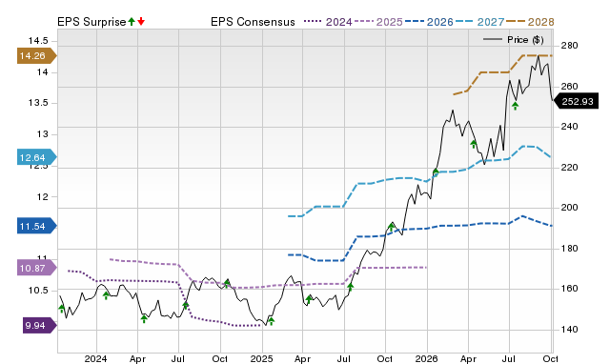This screenshot has width=610, height=364.
Task: Click the surprise arrow just after the 2024 gridline
Action: pyautogui.click(x=106, y=295)
